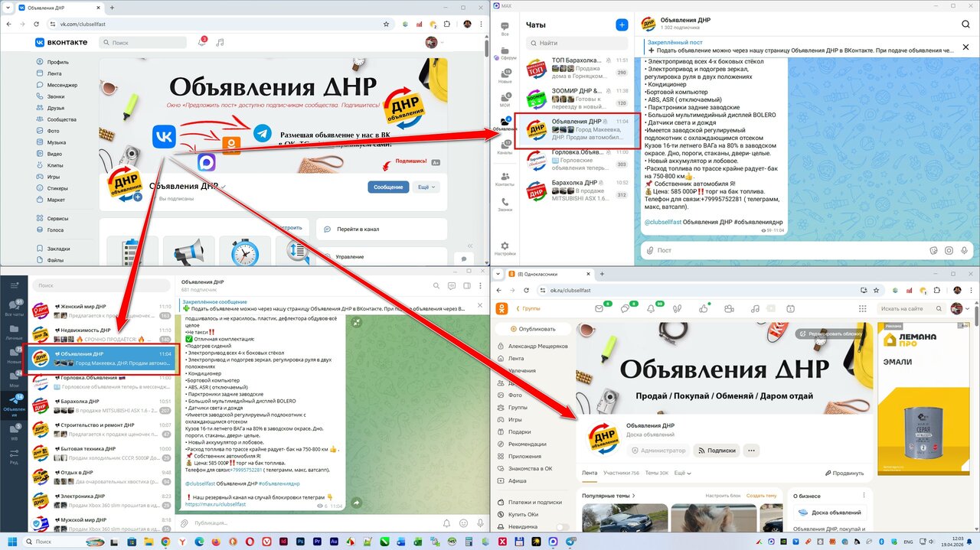The image size is (980, 550).
Task: Toggle Telegram channel notifications bell
Action: [446, 523]
